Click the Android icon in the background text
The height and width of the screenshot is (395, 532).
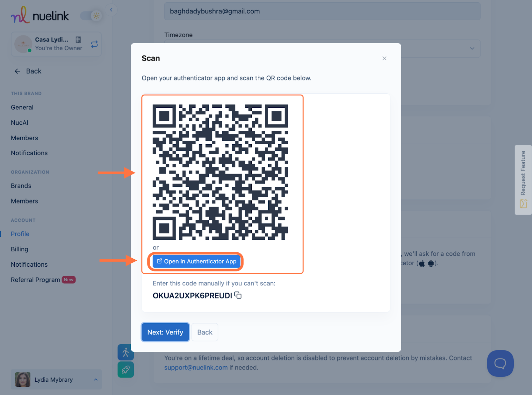point(431,264)
